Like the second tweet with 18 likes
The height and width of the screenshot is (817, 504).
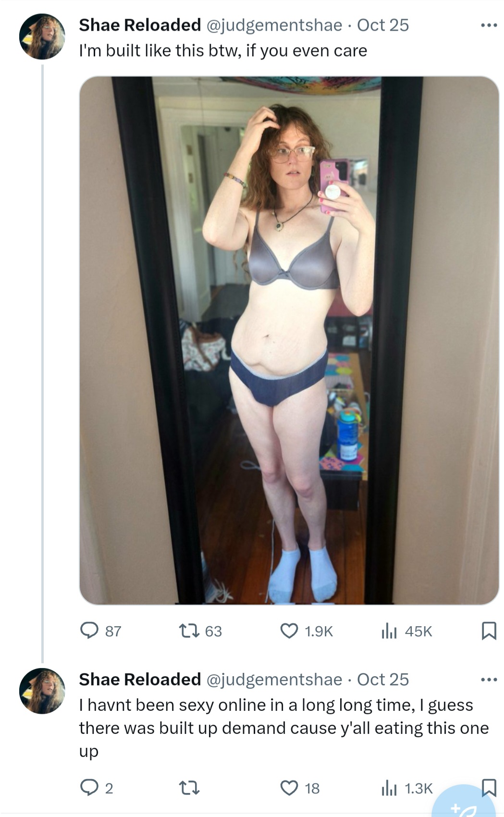pyautogui.click(x=289, y=788)
